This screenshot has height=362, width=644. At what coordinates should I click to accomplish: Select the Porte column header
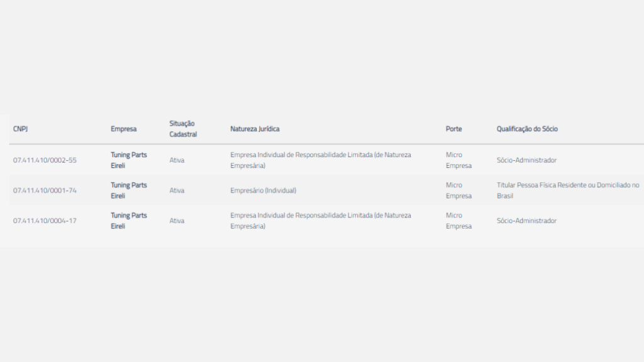(x=453, y=129)
